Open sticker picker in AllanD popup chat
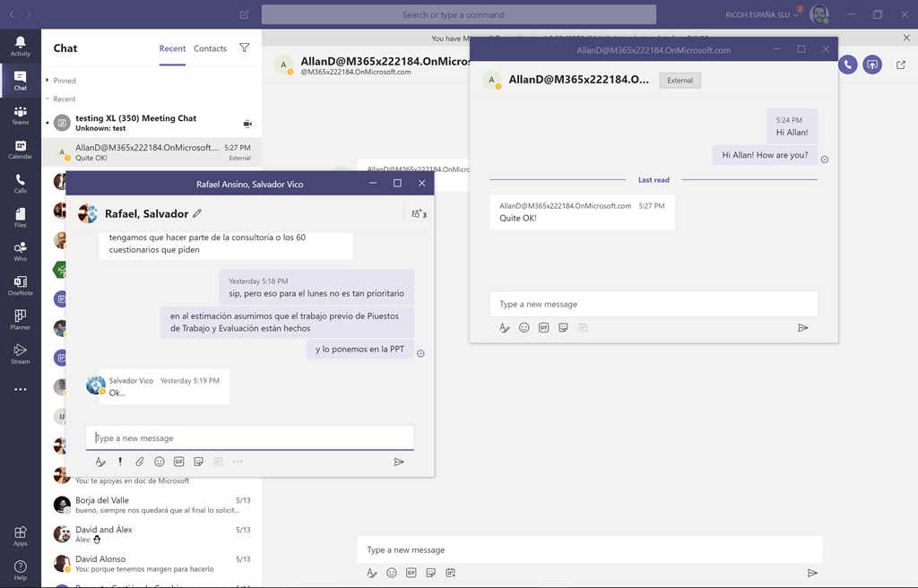 coord(563,327)
